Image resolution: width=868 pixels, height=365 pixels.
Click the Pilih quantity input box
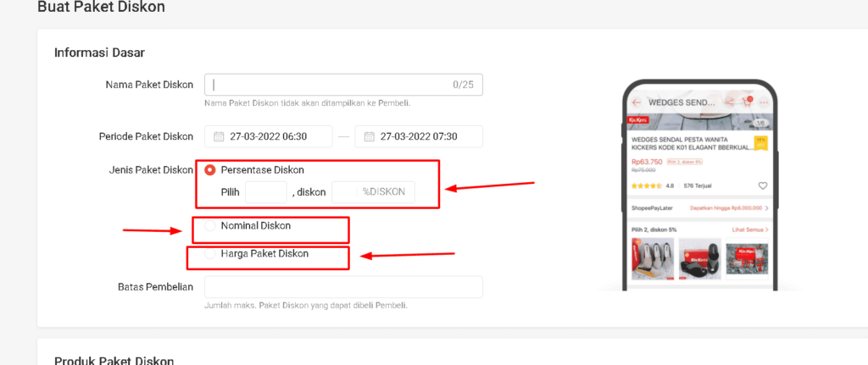266,192
